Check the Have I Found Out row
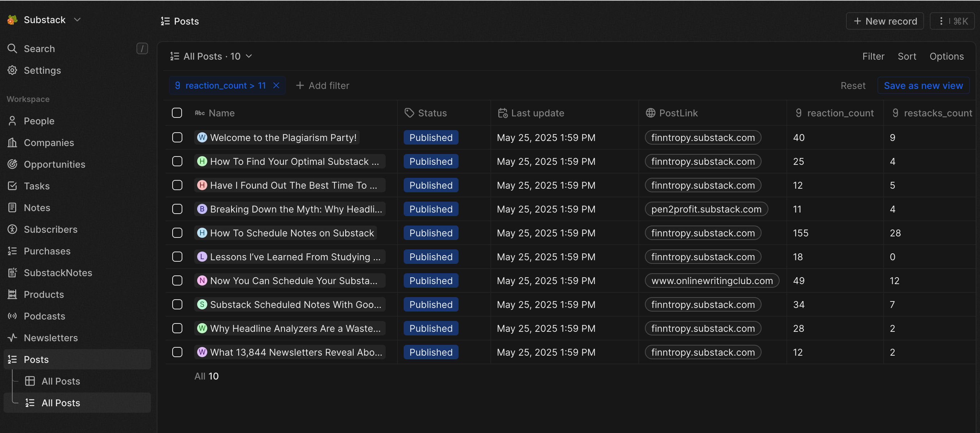The image size is (980, 433). 177,185
